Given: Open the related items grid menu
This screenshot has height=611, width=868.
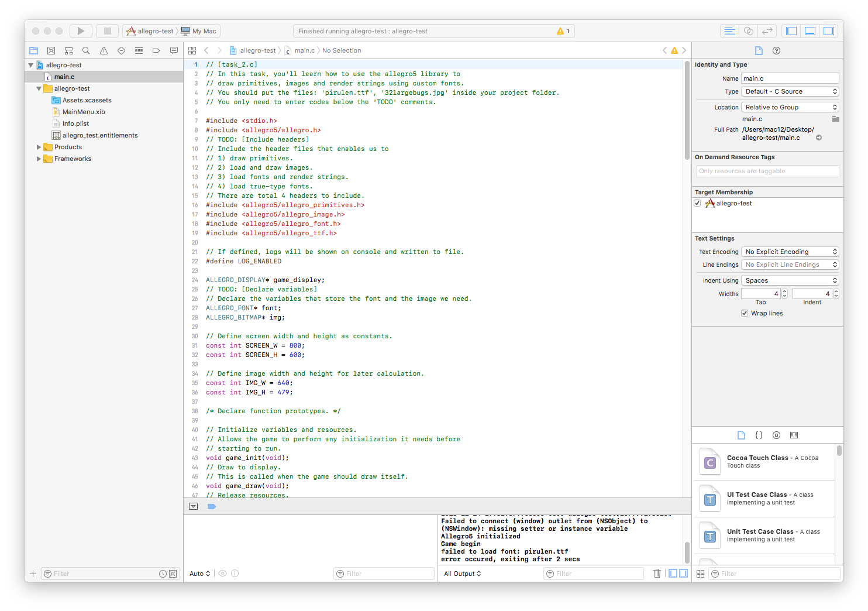Looking at the screenshot, I should (192, 50).
